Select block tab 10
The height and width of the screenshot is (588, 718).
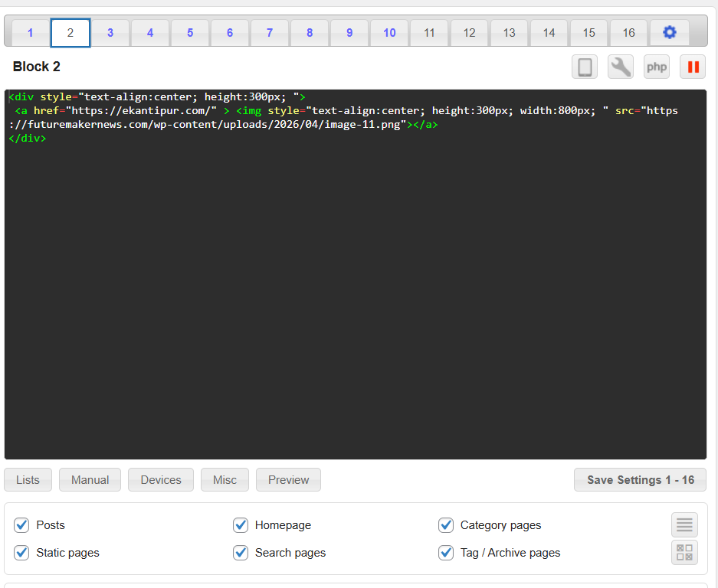[x=389, y=33]
